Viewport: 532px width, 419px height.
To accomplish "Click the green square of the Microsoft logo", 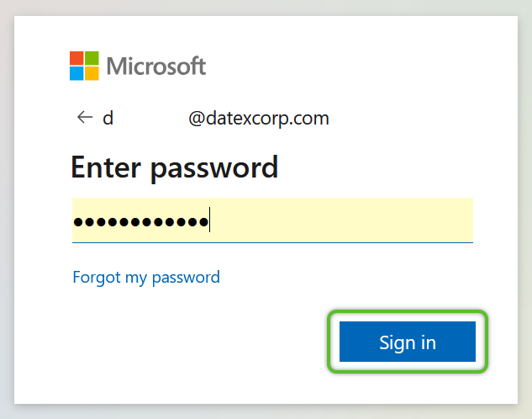I will tap(92, 58).
